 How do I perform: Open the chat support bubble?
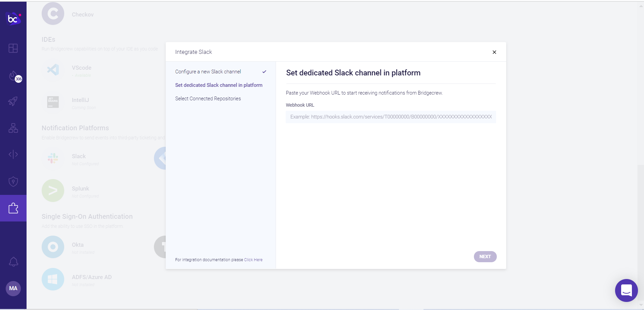click(626, 290)
